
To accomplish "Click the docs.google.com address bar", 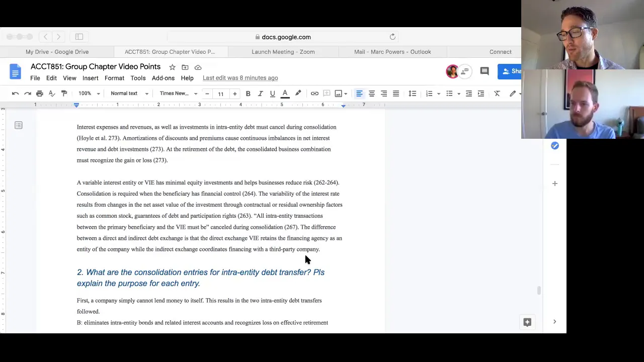I will tap(283, 37).
